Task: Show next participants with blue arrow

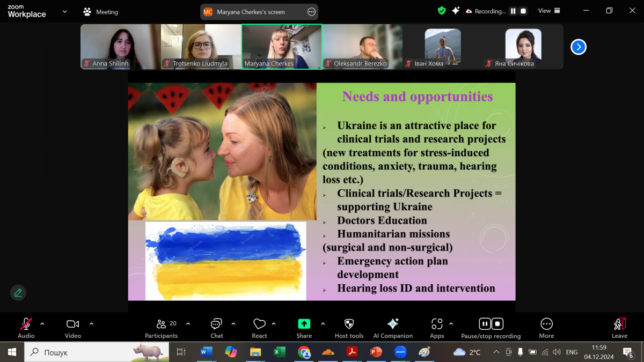Action: (578, 47)
